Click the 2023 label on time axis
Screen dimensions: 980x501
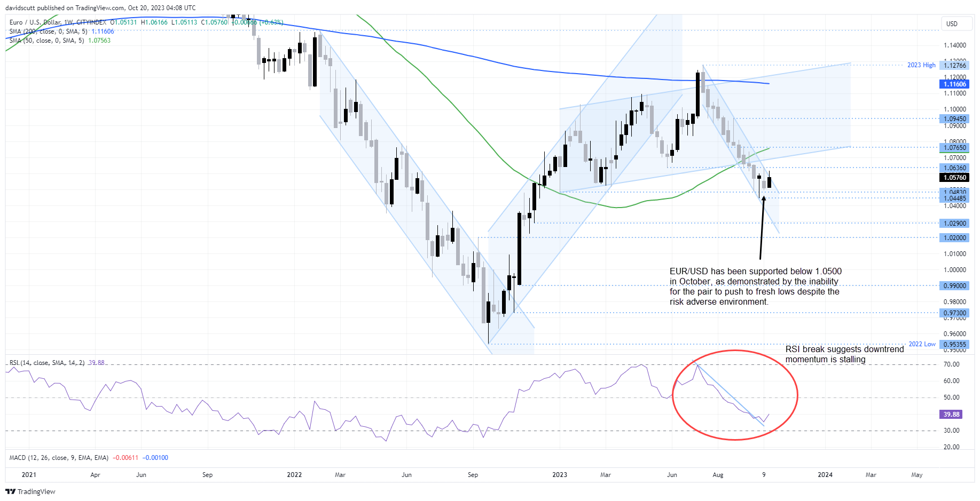[560, 475]
